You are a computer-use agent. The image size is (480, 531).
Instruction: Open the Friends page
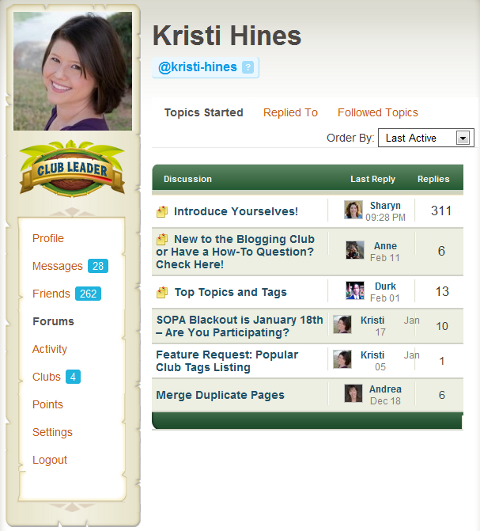pos(51,294)
